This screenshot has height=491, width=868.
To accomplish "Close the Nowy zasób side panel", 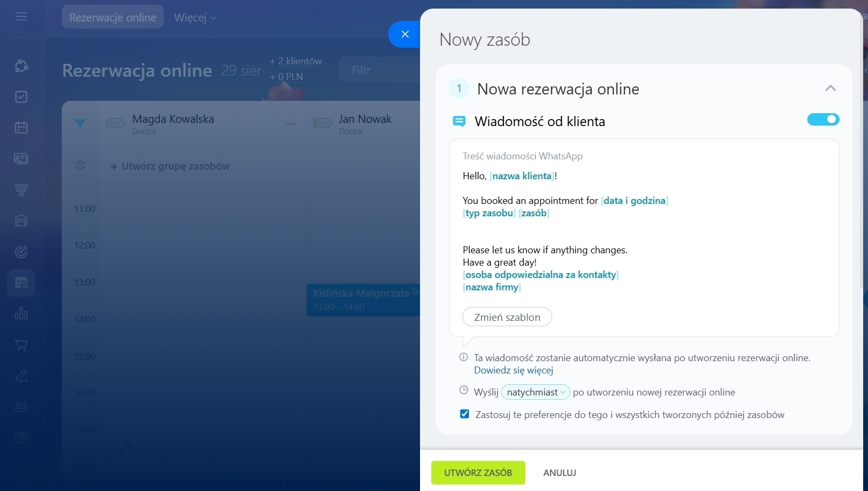I will click(405, 34).
